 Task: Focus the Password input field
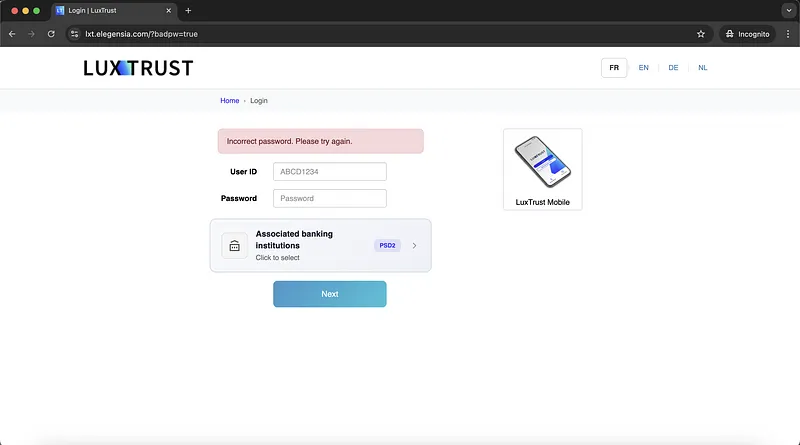click(330, 198)
